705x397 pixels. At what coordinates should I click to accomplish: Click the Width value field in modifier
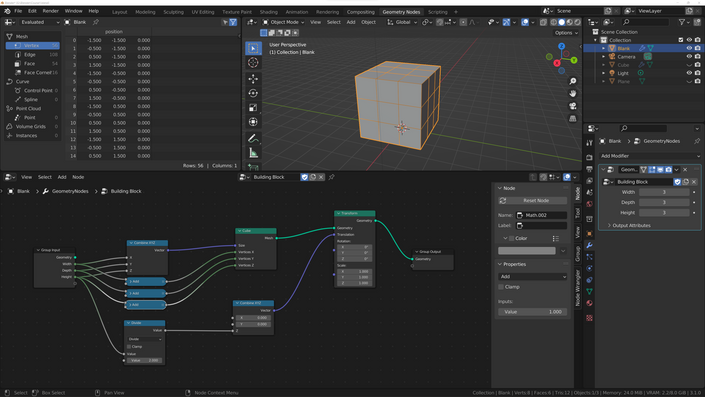[664, 192]
